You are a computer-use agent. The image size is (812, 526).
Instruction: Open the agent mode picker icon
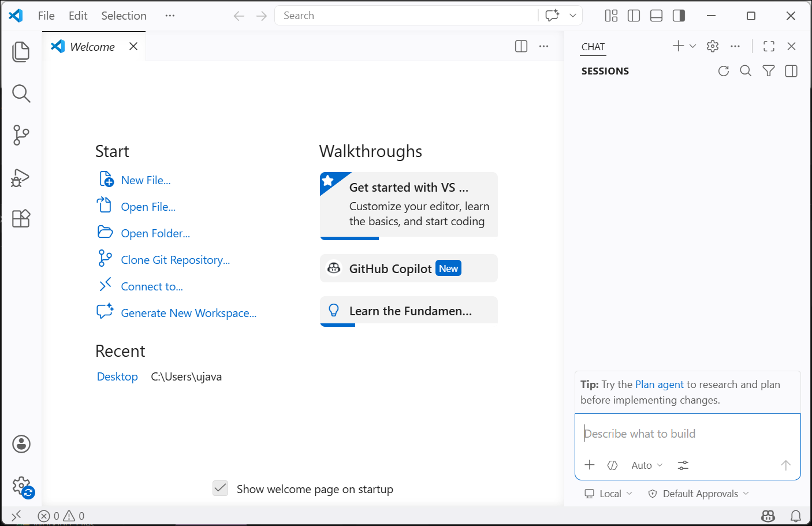pos(613,465)
